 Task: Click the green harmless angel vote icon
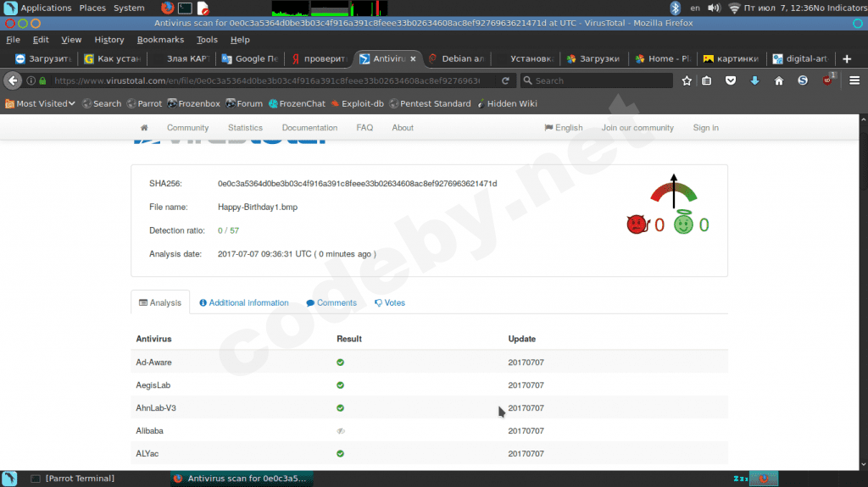click(x=684, y=223)
